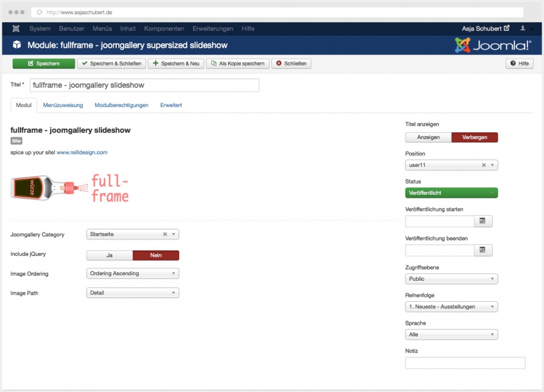This screenshot has width=544, height=392.
Task: Open the calendar for Veröffentlichung starten
Action: [483, 221]
